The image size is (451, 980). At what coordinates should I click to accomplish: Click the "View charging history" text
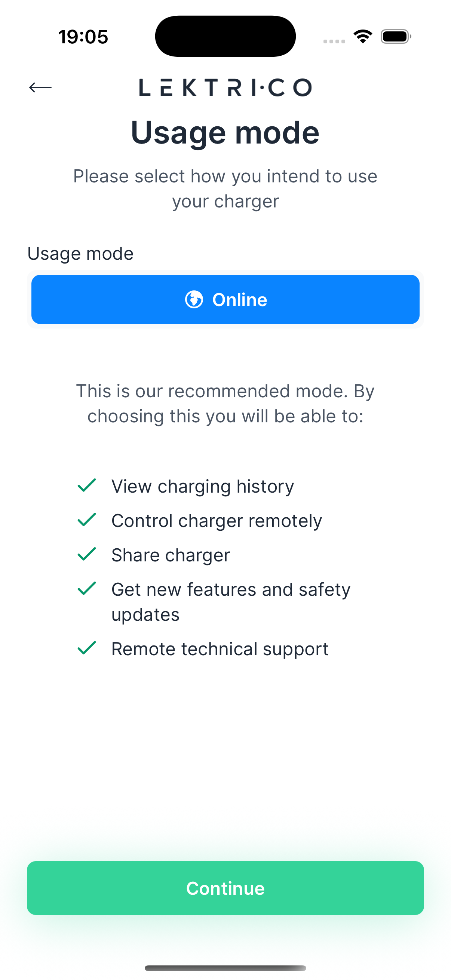202,486
